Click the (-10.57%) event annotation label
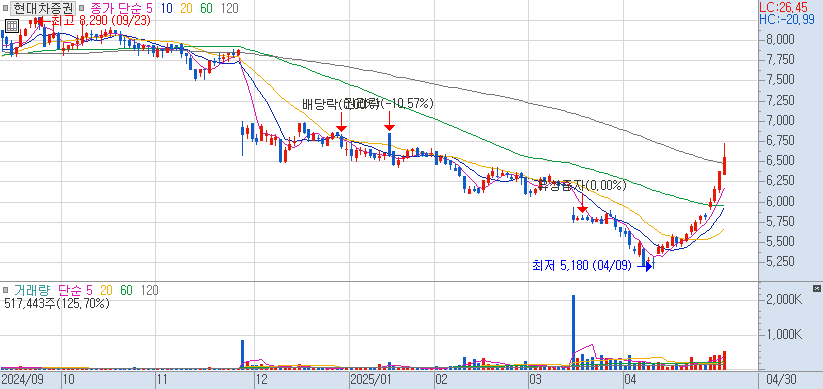 click(407, 103)
